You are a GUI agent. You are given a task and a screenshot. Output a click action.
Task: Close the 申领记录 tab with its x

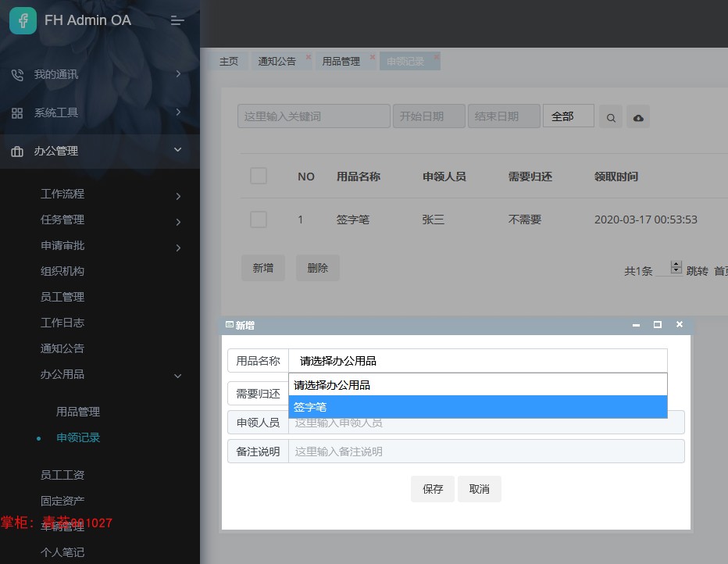(x=437, y=56)
